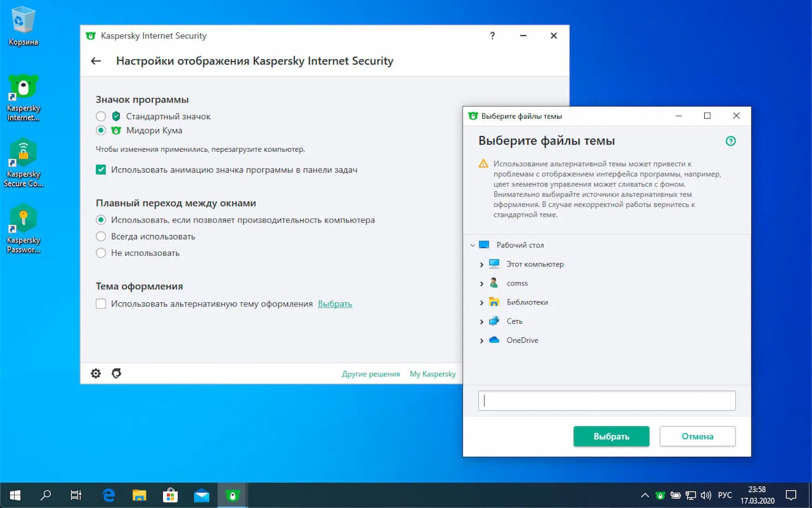Click the file name input field
Screen dimensions: 812x508
pos(606,400)
